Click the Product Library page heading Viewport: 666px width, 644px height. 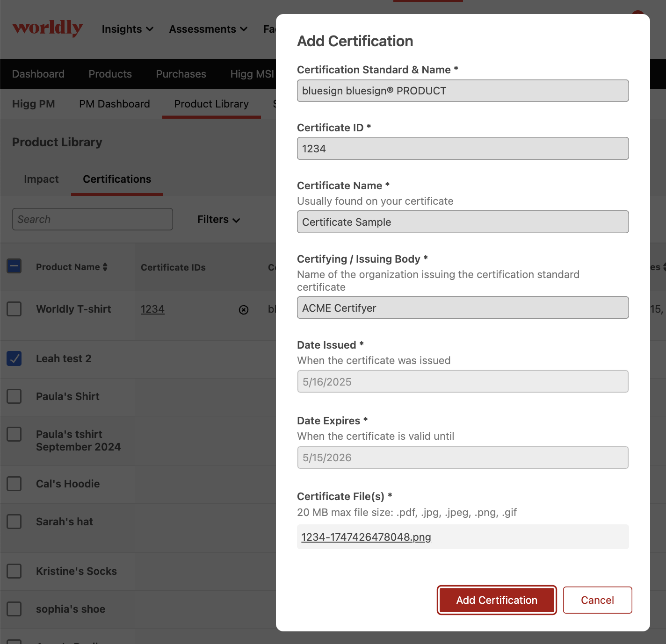(57, 142)
